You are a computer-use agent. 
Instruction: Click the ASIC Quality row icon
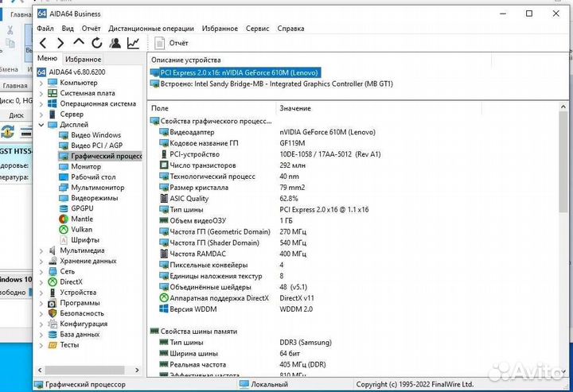pos(164,199)
